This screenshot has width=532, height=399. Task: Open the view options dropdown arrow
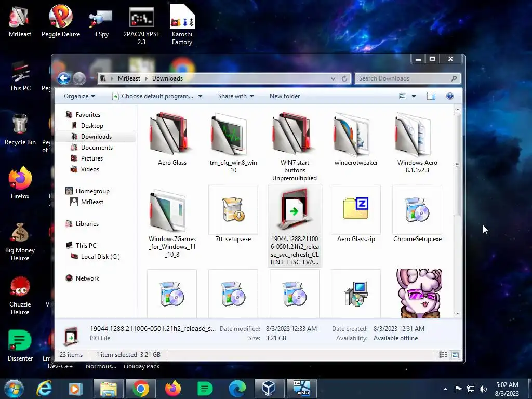[414, 96]
